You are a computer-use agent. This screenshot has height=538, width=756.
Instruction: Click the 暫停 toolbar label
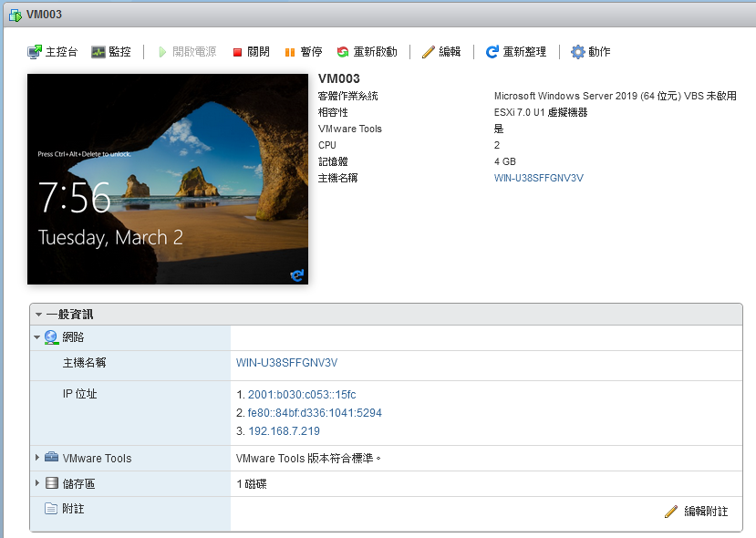[311, 52]
